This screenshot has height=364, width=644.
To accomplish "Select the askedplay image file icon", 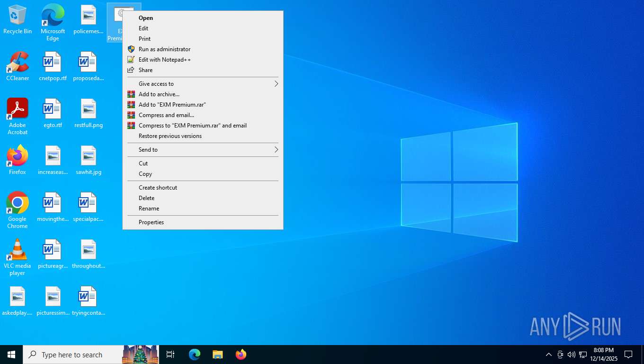I will 18,301.
